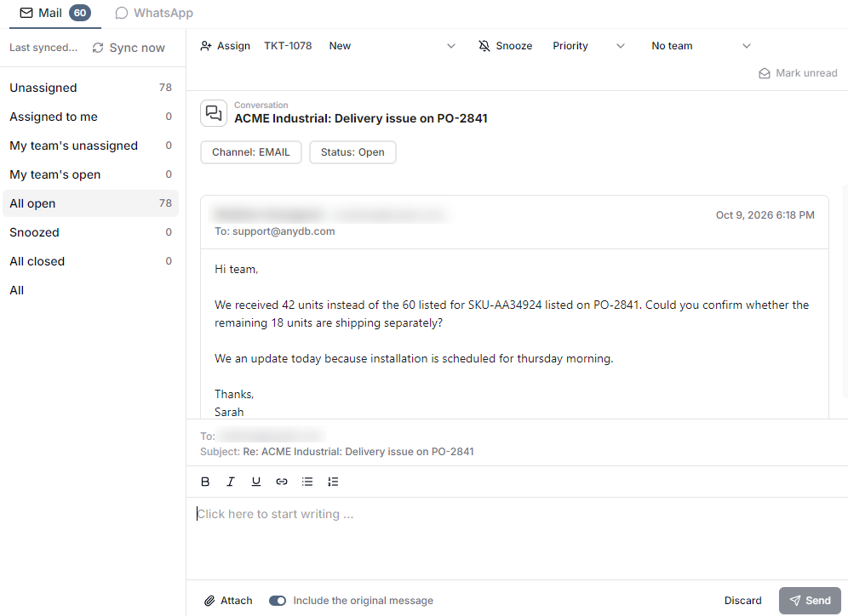Open My team's unassigned folder
Screen dimensions: 848x616
click(x=90, y=145)
